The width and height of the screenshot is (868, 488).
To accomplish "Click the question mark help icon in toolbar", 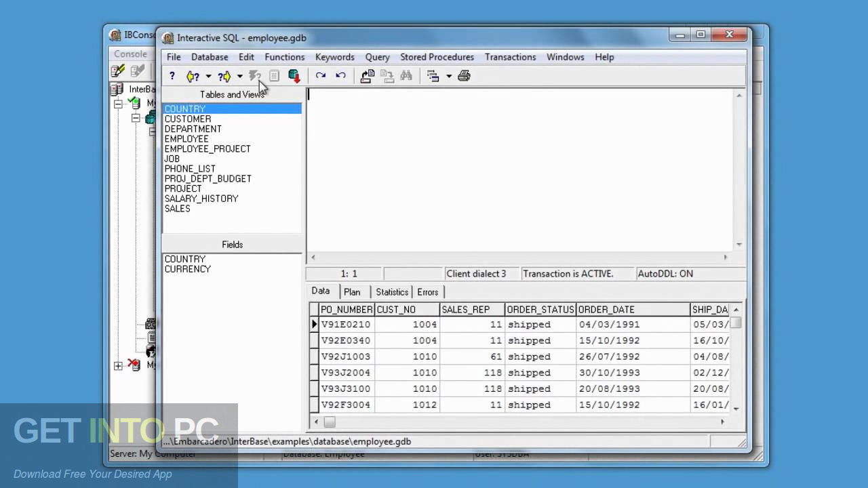I will coord(172,76).
